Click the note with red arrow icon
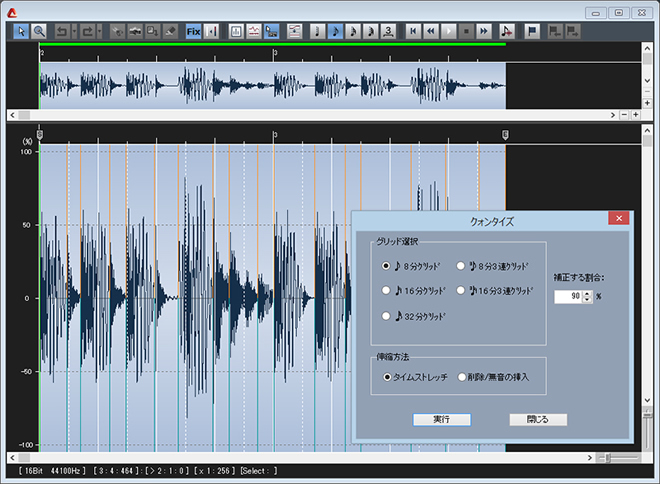This screenshot has height=484, width=660. 507,31
